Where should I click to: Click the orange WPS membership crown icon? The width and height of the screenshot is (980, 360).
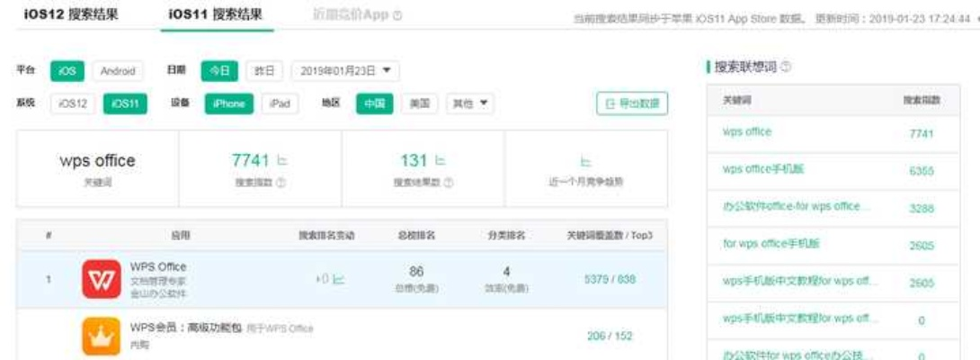tap(99, 337)
